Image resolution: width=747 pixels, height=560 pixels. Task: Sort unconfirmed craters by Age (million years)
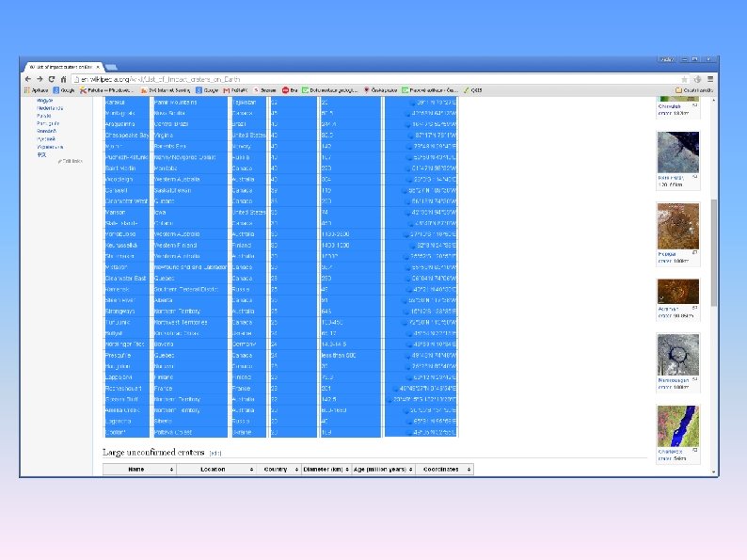click(x=384, y=470)
